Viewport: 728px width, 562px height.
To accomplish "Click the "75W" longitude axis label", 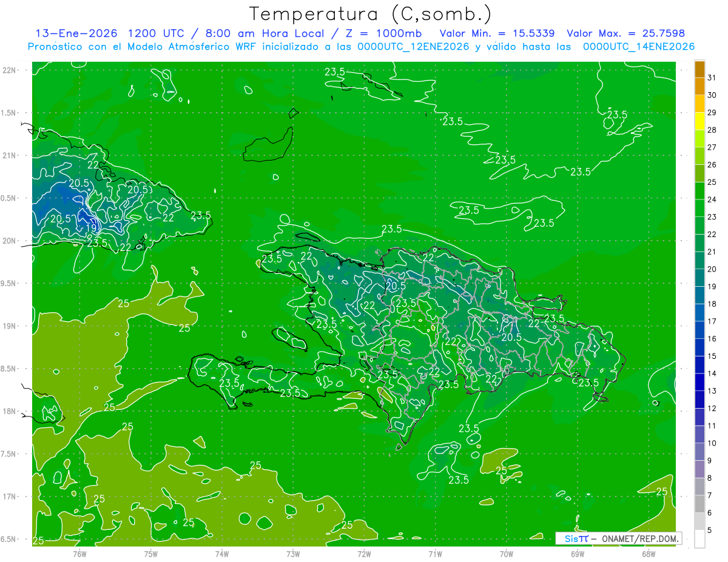I will 150,554.
